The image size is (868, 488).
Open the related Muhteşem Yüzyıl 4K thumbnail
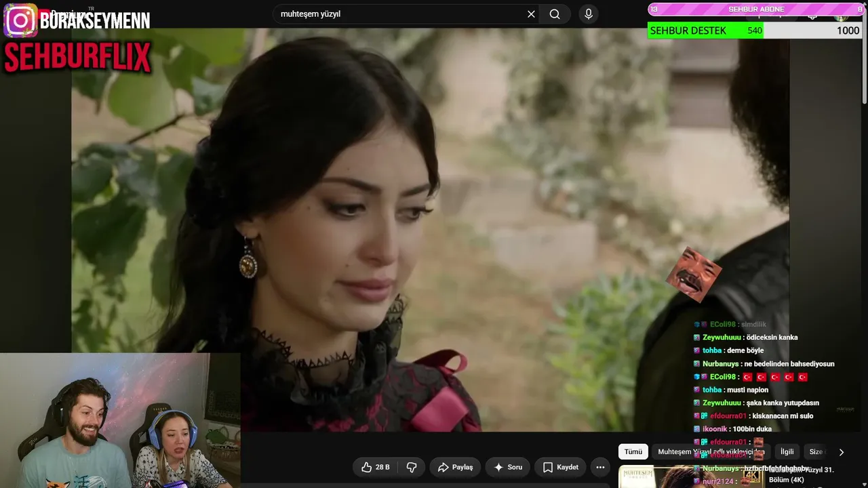[x=690, y=477]
